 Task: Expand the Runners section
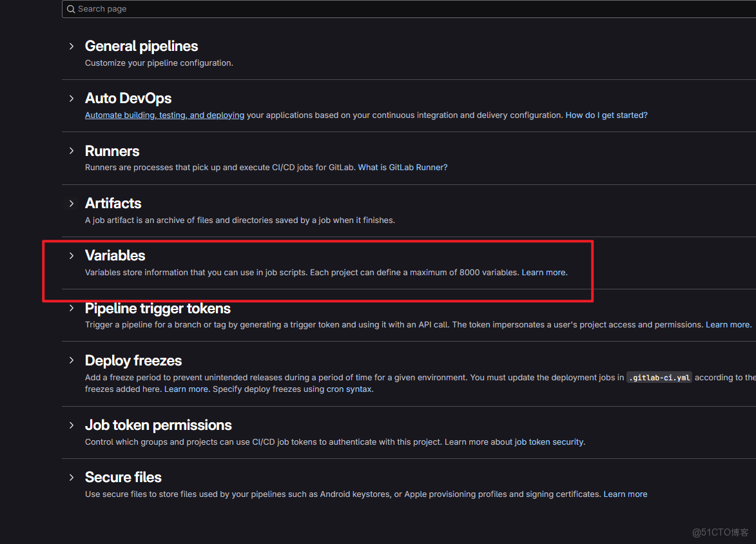click(x=71, y=151)
